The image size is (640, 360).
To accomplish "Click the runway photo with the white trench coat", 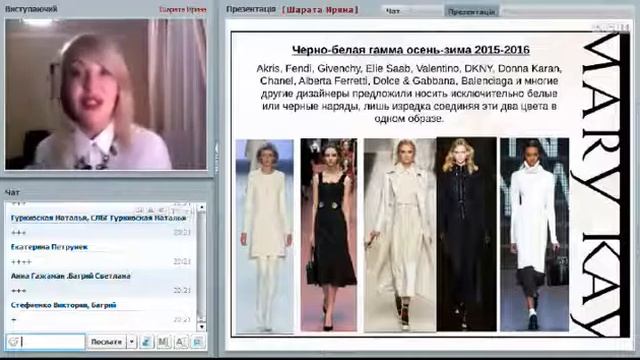I will click(x=400, y=235).
